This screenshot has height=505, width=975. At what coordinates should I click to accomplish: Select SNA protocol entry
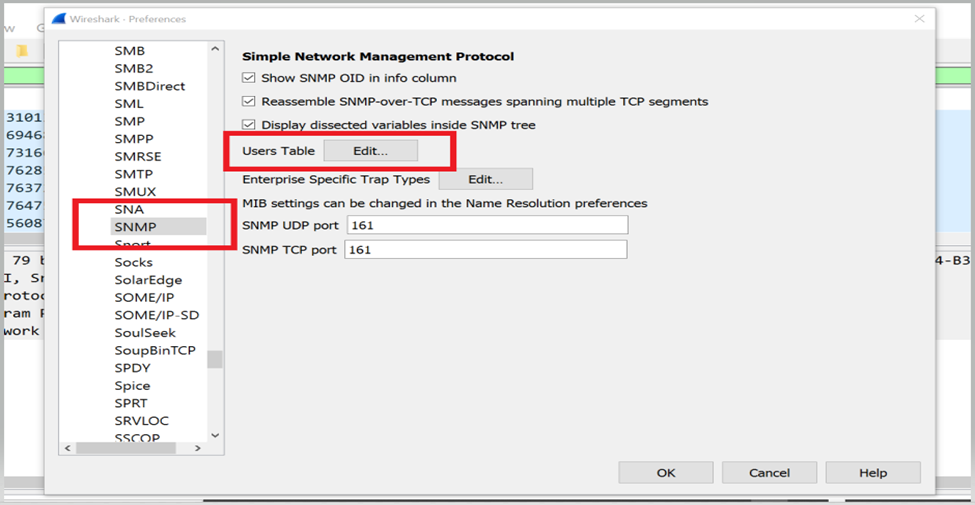click(129, 210)
